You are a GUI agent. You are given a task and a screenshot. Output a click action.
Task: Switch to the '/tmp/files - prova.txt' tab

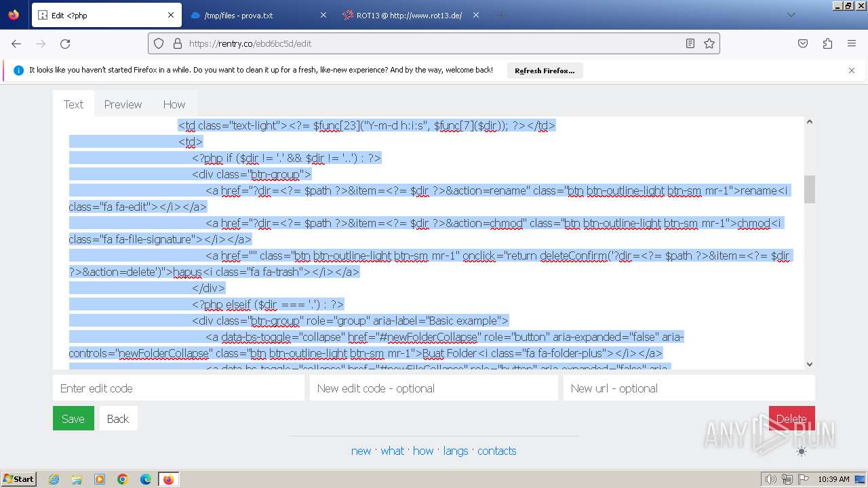coord(258,15)
